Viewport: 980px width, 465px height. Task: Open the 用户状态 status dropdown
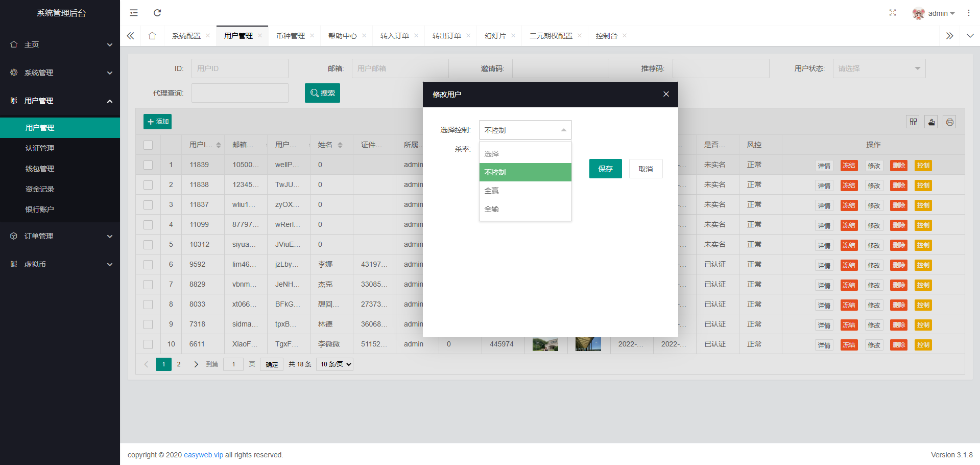click(878, 68)
